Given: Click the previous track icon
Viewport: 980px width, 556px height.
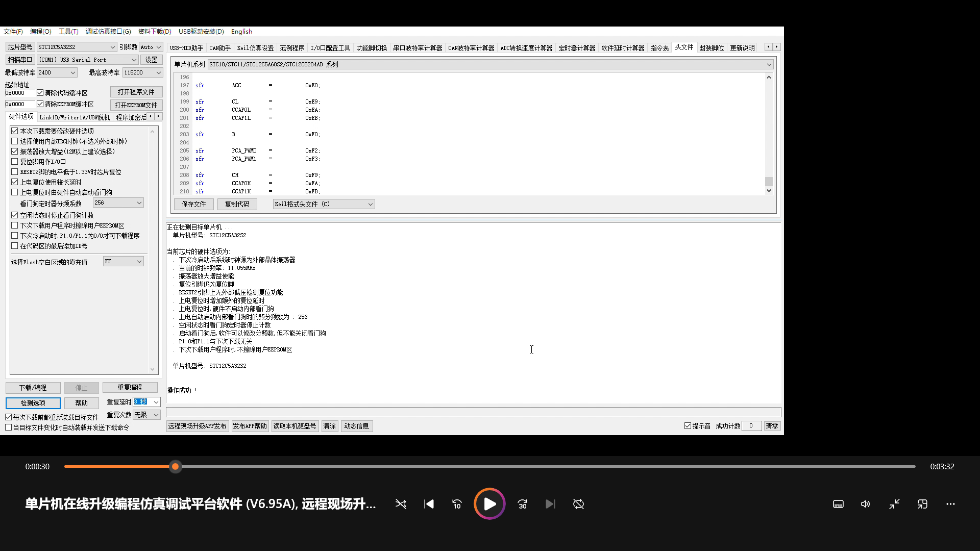Looking at the screenshot, I should tap(429, 504).
